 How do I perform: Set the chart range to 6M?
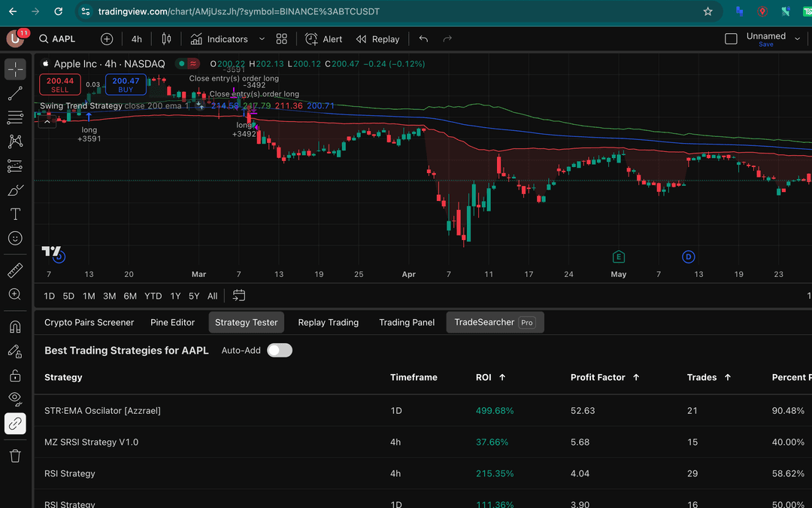click(130, 296)
